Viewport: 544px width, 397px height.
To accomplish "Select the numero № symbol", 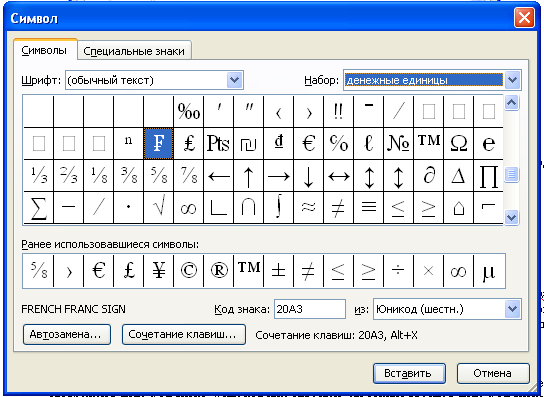I will (x=398, y=143).
